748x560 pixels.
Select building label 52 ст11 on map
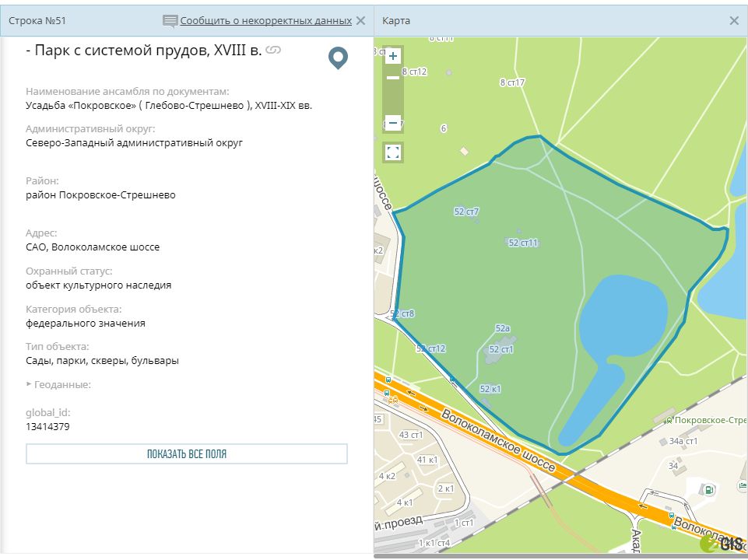[x=523, y=243]
